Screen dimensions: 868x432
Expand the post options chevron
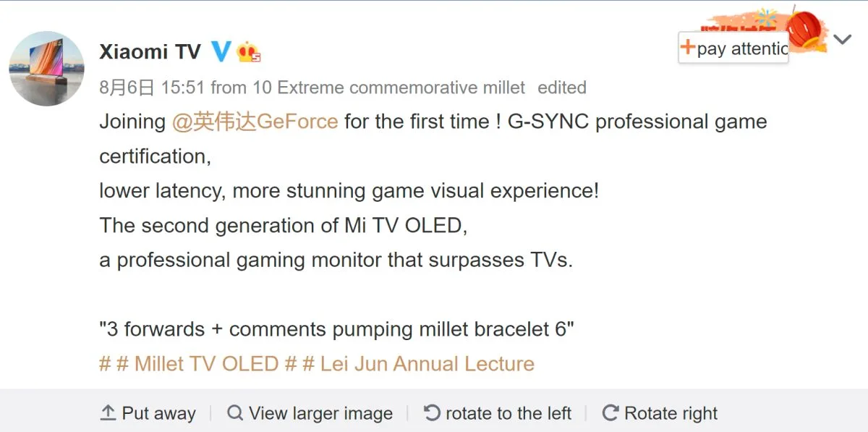click(843, 39)
